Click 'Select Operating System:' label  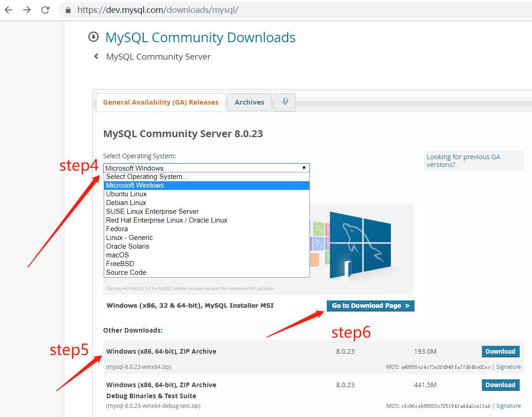click(140, 156)
